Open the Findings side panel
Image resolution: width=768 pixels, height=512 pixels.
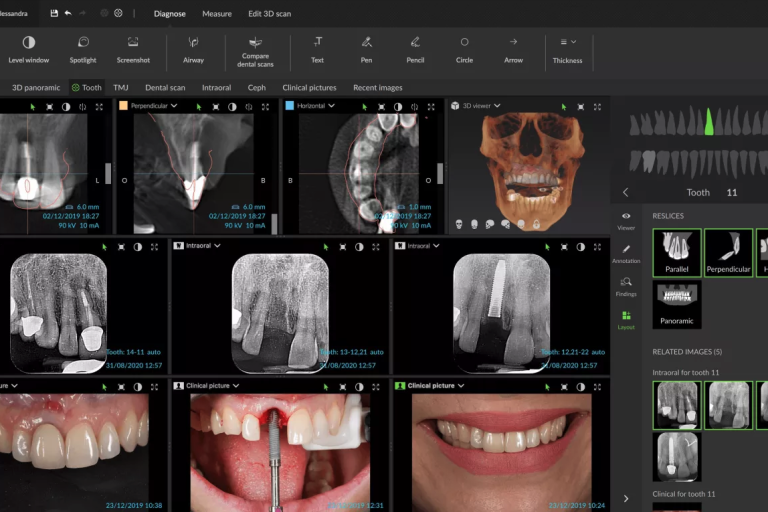pyautogui.click(x=626, y=286)
